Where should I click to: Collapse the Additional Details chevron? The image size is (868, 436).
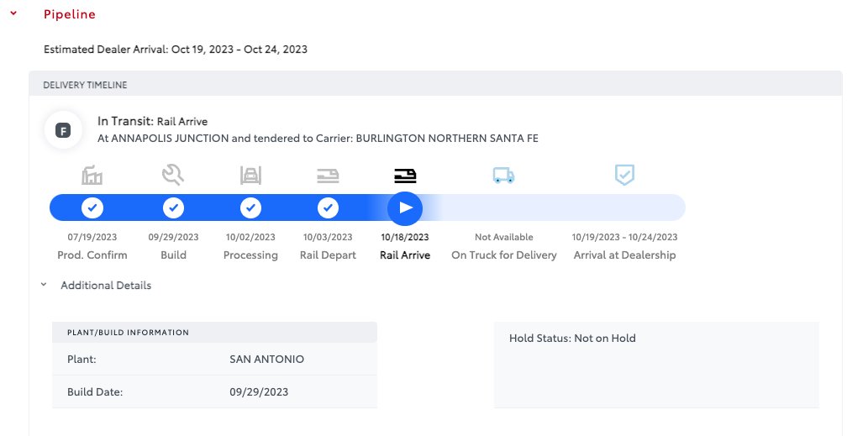click(x=44, y=285)
